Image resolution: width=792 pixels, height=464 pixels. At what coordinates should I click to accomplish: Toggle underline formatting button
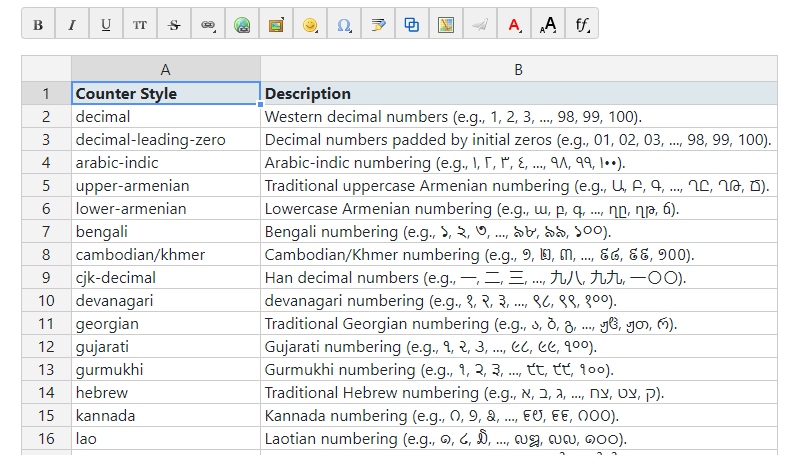[x=106, y=25]
